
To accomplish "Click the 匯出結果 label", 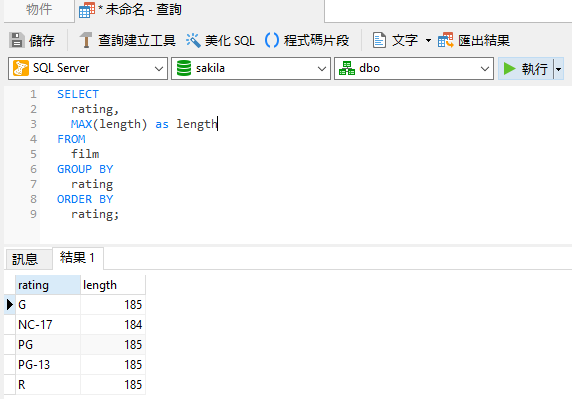I will pyautogui.click(x=484, y=40).
